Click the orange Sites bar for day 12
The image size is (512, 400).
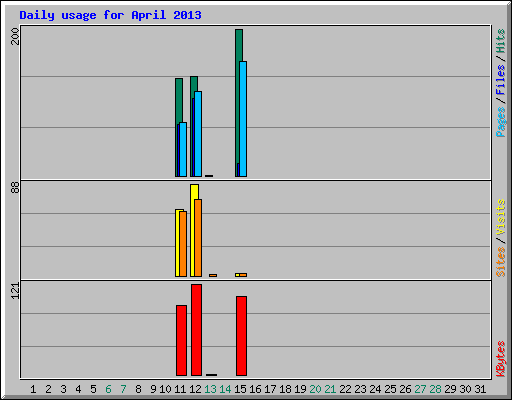click(198, 238)
